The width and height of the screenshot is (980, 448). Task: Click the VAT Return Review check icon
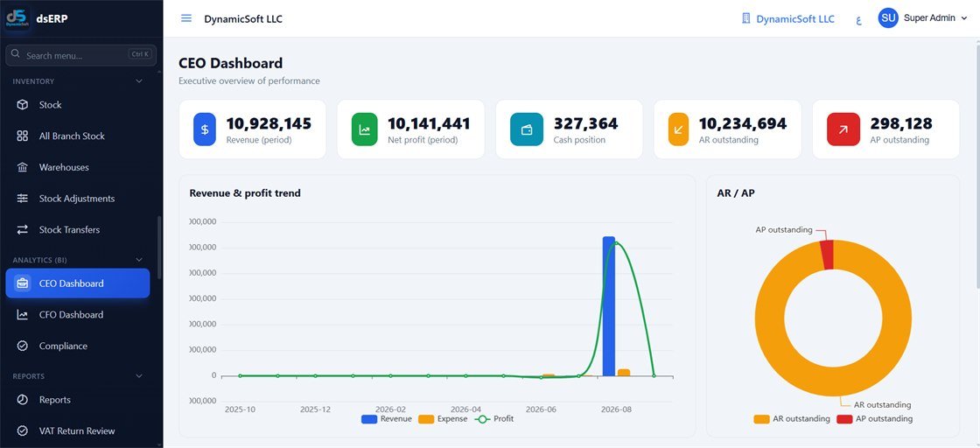pos(23,431)
